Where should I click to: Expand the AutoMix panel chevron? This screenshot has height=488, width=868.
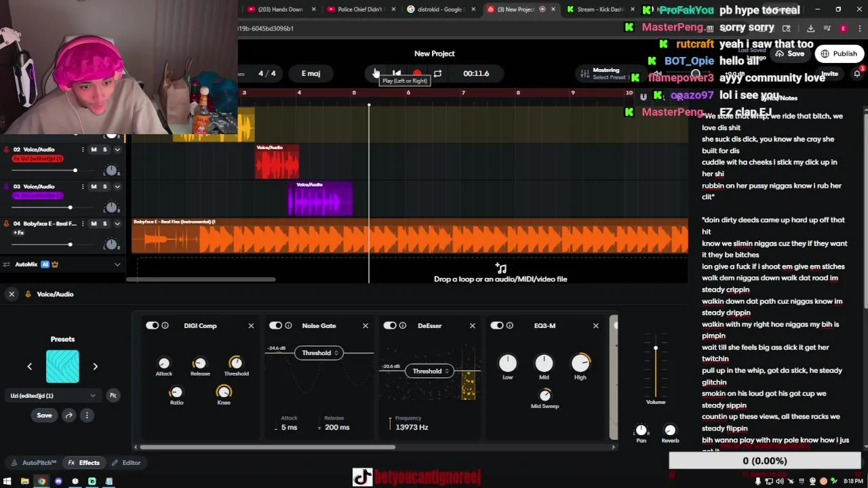click(x=117, y=264)
